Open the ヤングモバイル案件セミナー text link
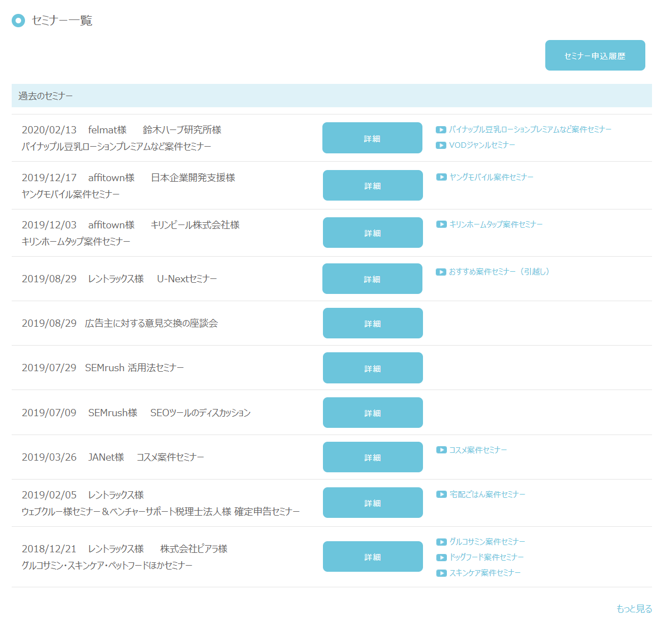 coord(491,177)
